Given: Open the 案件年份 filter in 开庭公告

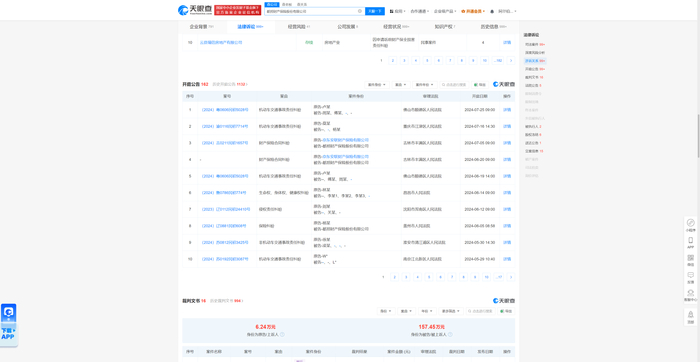Looking at the screenshot, I should (425, 84).
